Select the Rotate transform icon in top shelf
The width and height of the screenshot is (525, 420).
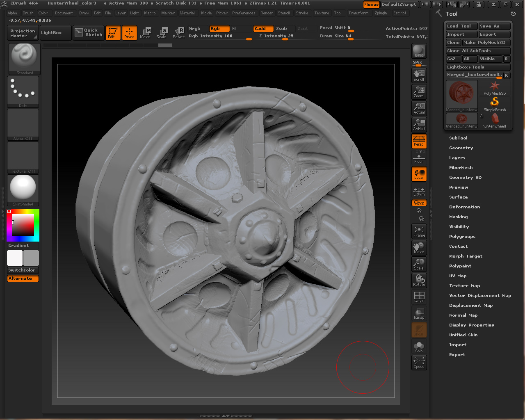[x=178, y=33]
